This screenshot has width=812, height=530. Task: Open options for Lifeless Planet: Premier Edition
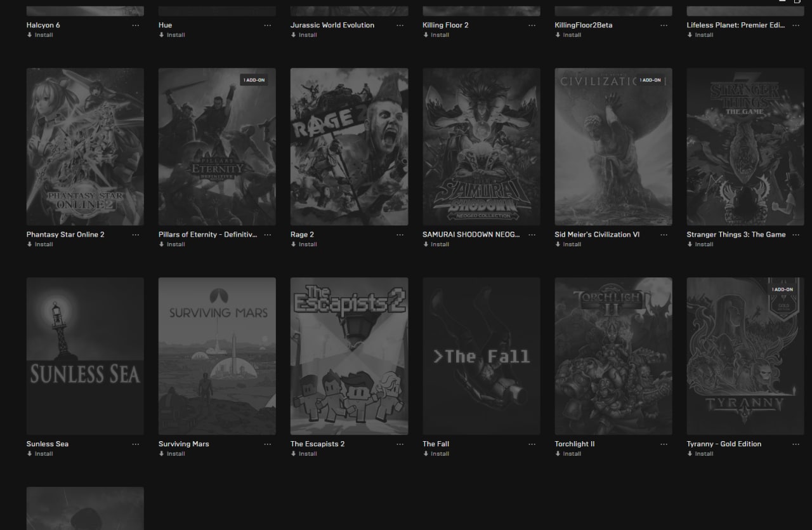coord(796,25)
